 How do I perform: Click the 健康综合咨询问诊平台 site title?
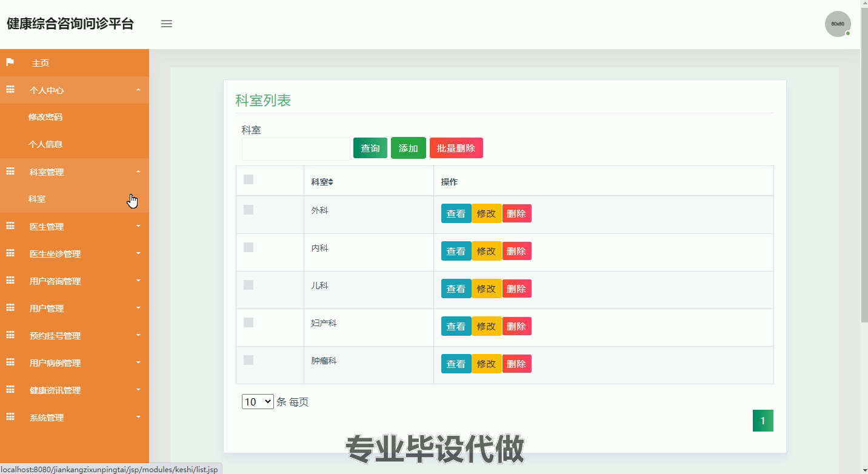(70, 24)
